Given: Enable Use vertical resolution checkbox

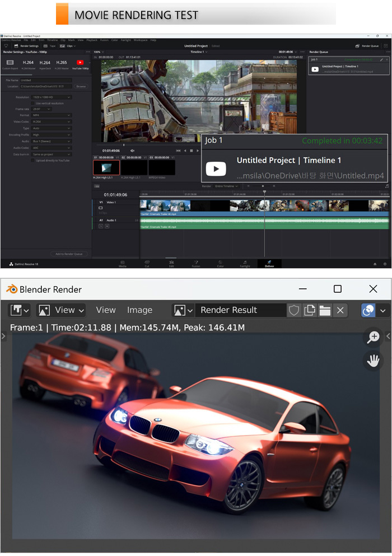Looking at the screenshot, I should point(33,103).
